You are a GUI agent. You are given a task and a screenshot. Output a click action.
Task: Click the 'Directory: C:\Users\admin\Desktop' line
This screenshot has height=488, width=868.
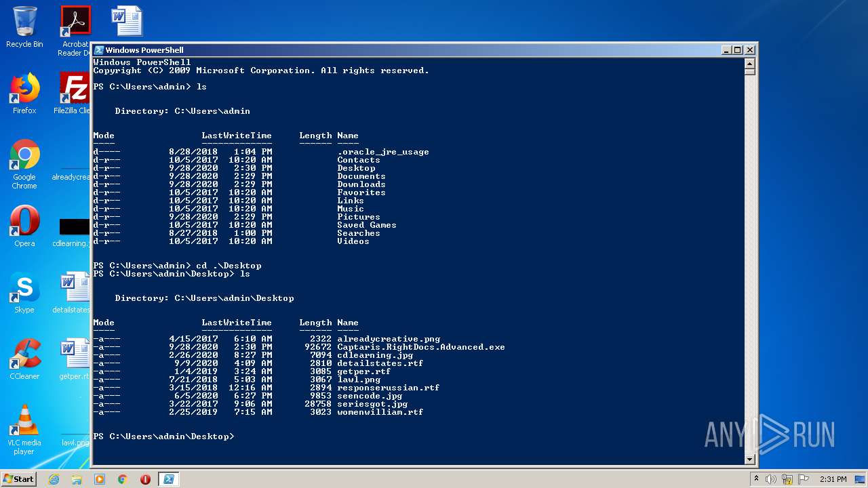pyautogui.click(x=204, y=298)
